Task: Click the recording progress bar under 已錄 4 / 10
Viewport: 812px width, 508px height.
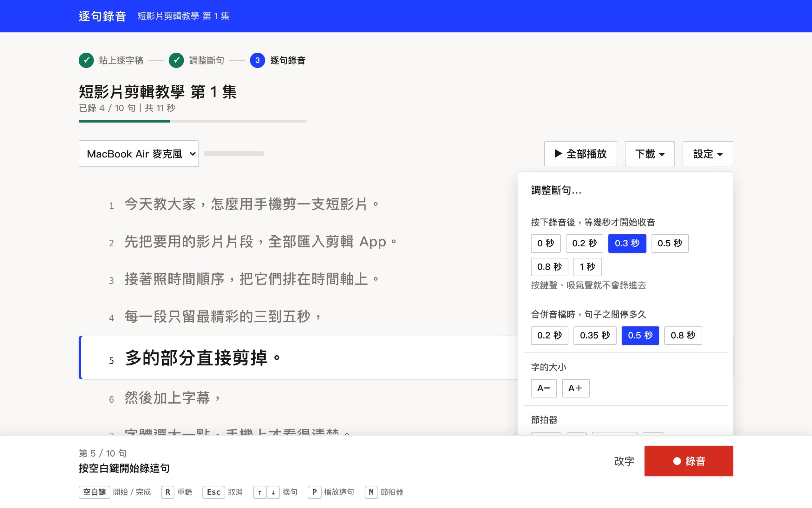Action: [193, 121]
